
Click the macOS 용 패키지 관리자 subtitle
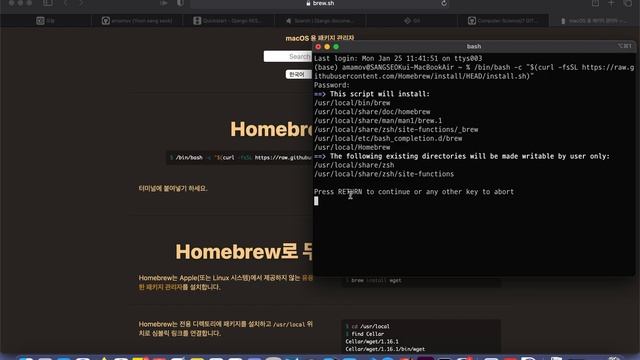click(320, 38)
